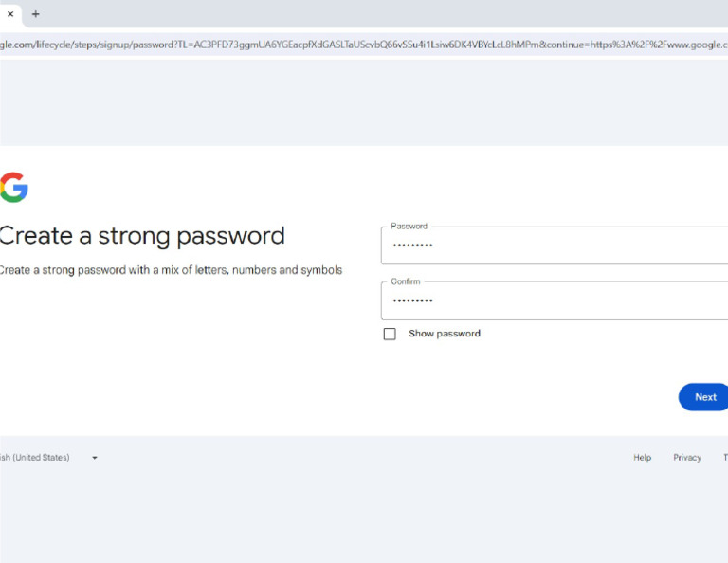Click the empty tab strip area

coord(379,14)
